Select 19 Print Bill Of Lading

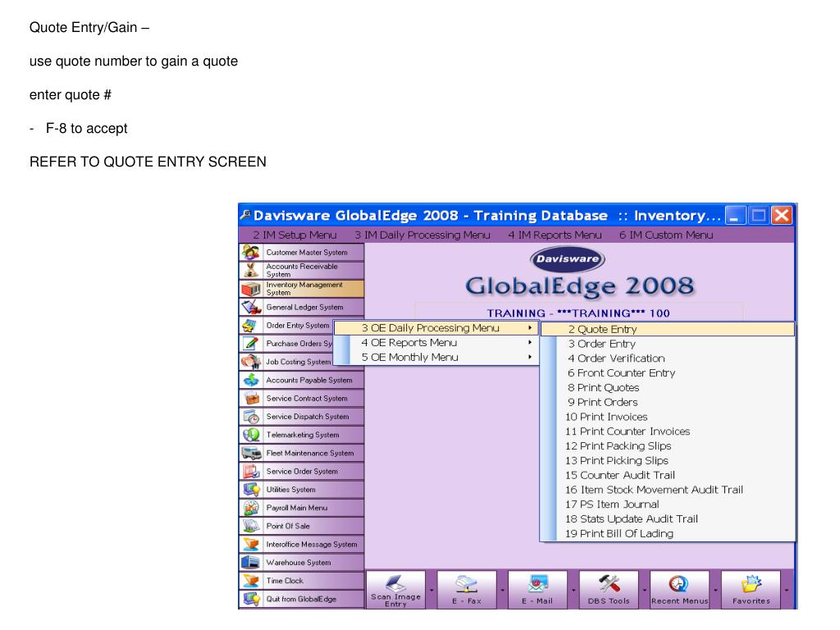pos(668,533)
